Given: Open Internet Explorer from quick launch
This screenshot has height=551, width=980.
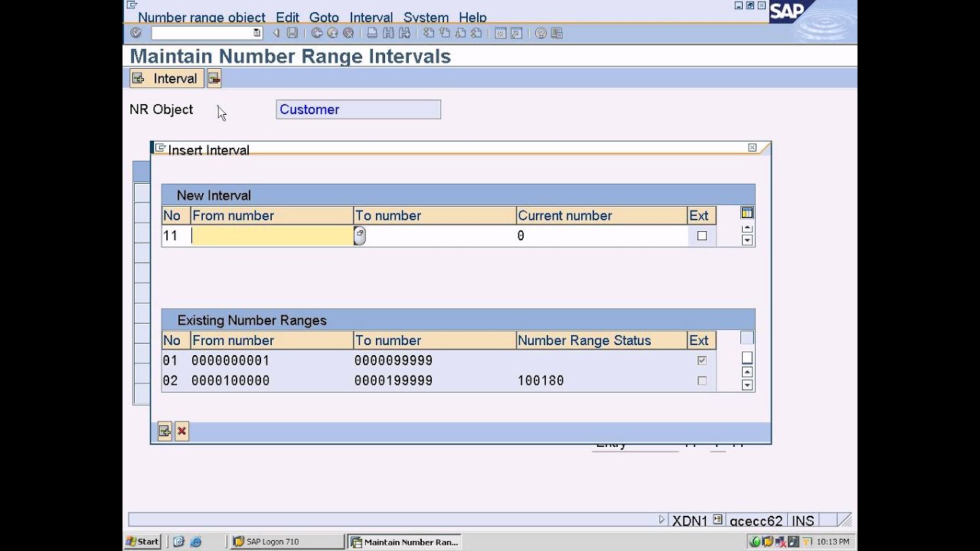Looking at the screenshot, I should tap(195, 542).
